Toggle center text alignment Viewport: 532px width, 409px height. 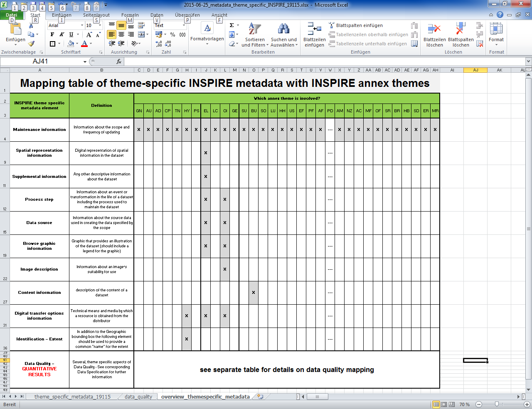coord(121,34)
